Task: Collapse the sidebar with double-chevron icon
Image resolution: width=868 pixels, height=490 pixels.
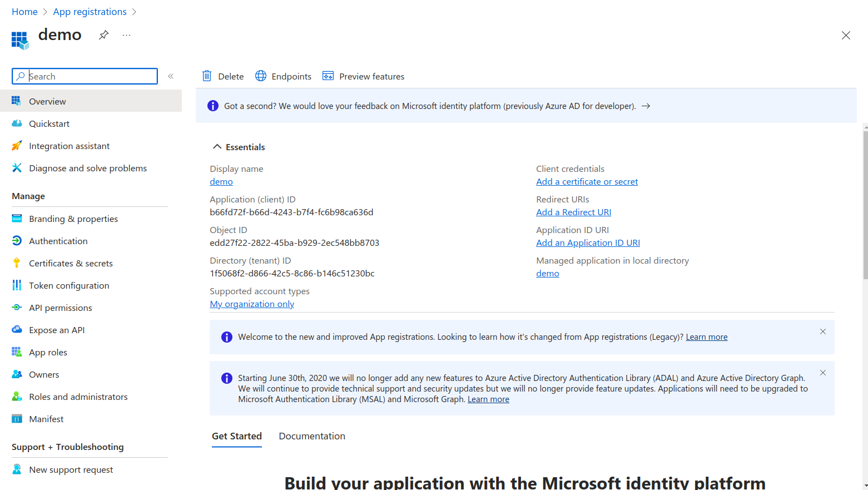Action: coord(171,76)
